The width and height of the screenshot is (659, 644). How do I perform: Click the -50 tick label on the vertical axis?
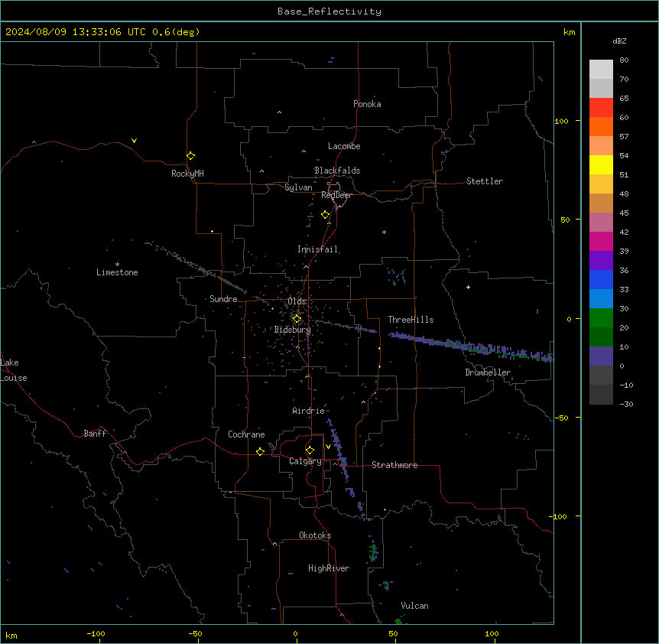(561, 418)
